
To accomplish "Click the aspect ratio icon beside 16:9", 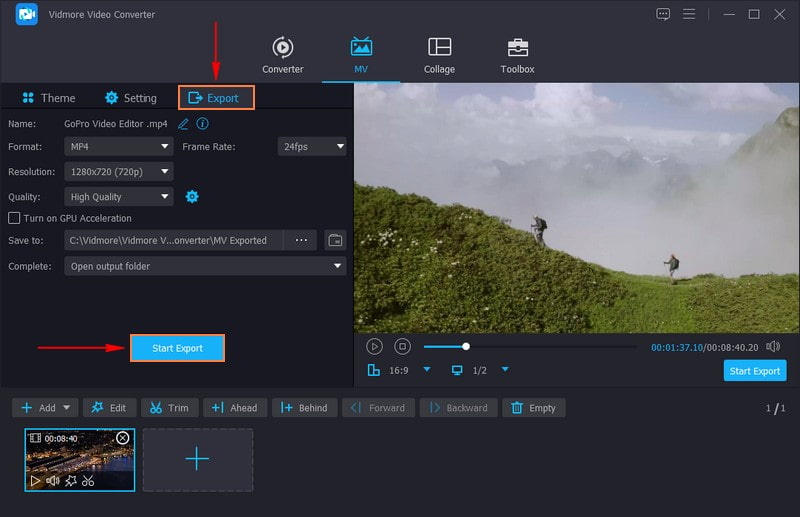I will coord(374,370).
